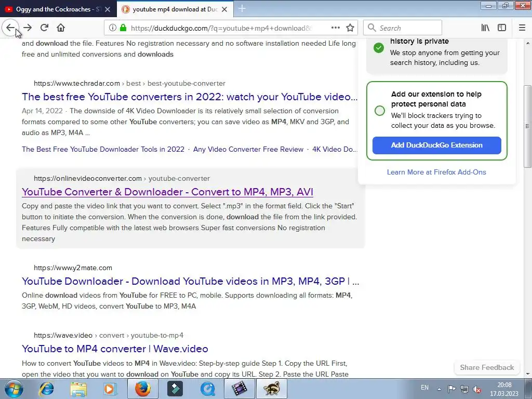
Task: Open The best free YouTube converters result
Action: 190,97
